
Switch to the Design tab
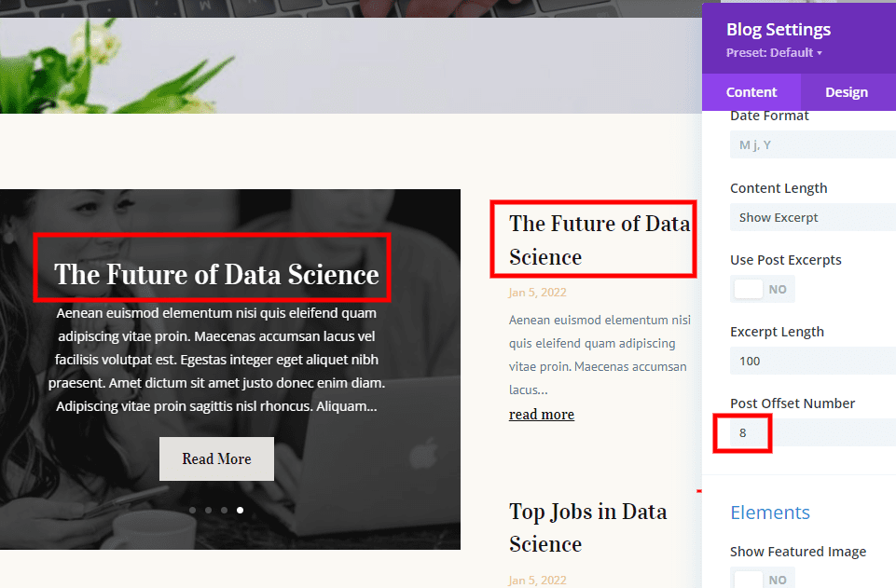pos(846,91)
